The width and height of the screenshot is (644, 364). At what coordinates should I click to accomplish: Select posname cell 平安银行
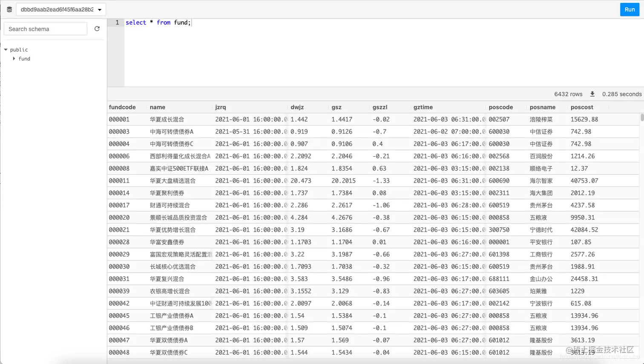541,242
